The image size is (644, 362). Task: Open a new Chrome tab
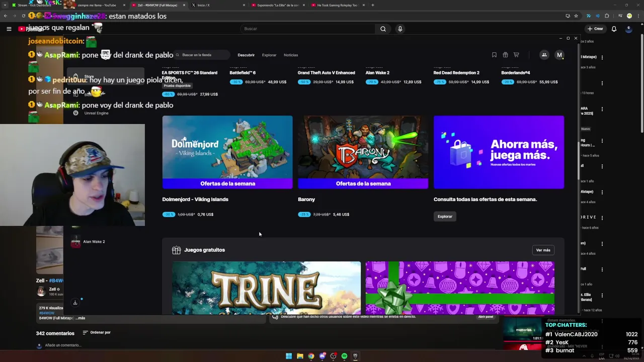[372, 5]
